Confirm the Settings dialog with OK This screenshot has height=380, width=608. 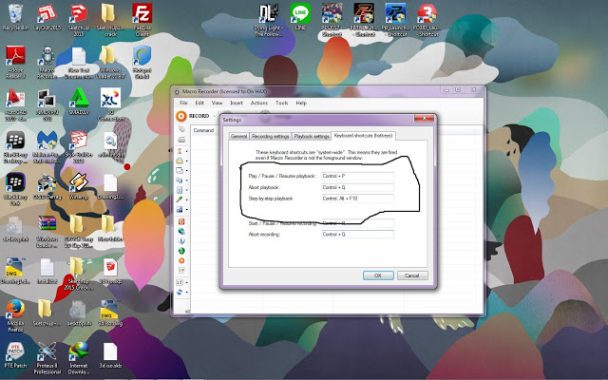pos(378,275)
